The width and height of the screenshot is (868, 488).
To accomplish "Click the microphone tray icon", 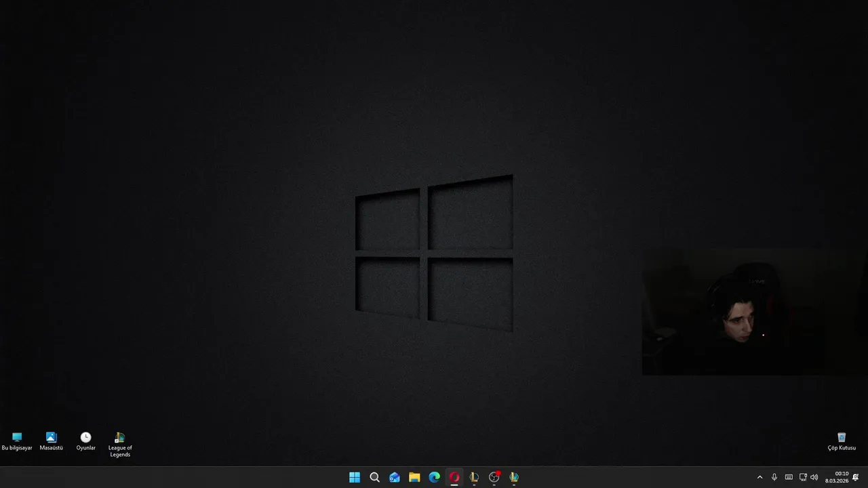I will click(774, 477).
